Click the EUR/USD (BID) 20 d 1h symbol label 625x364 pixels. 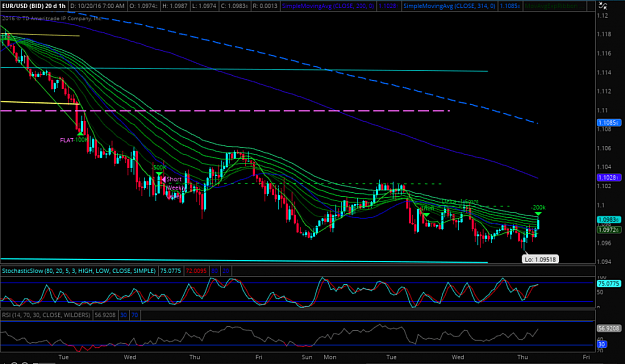33,6
